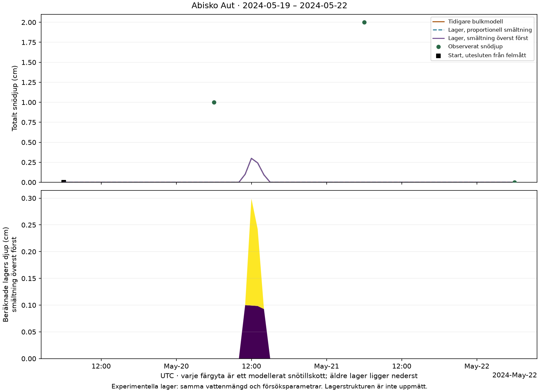Viewport: 539px width, 392px height.
Task: Click the footnote beginning 'Experimentella lager'
Action: pos(269,386)
